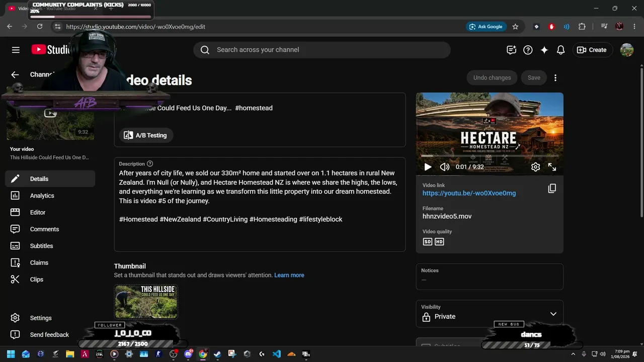This screenshot has height=362, width=644.
Task: Open the three-dot options menu beside Save
Action: (x=555, y=78)
